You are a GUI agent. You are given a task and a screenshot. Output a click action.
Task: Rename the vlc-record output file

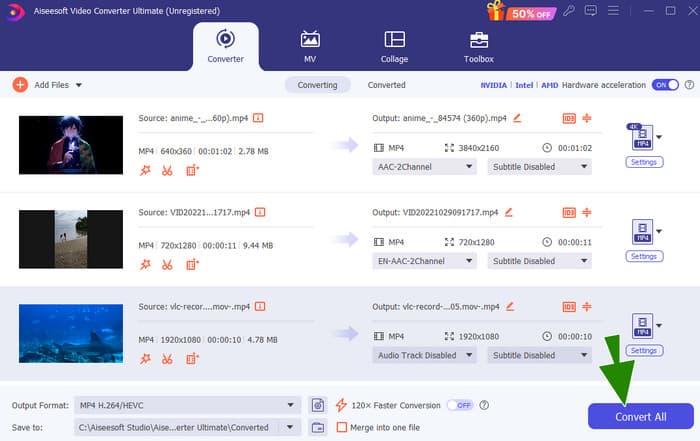coord(510,306)
